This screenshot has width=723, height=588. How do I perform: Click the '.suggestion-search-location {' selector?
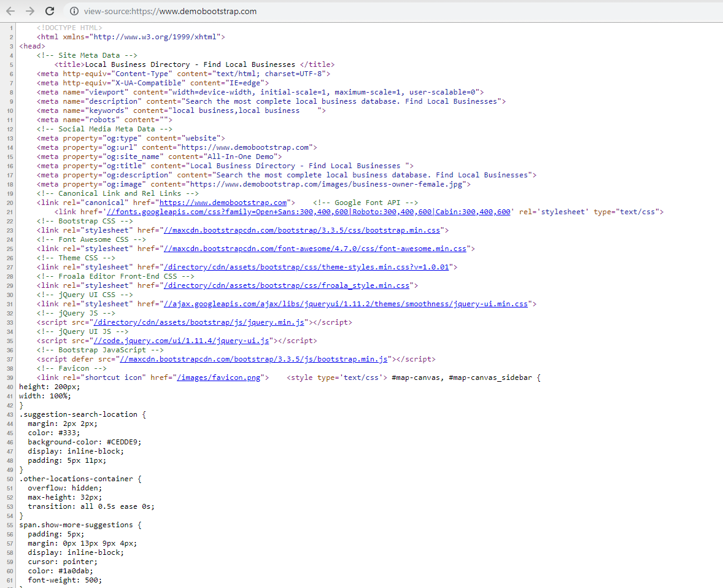coord(82,414)
